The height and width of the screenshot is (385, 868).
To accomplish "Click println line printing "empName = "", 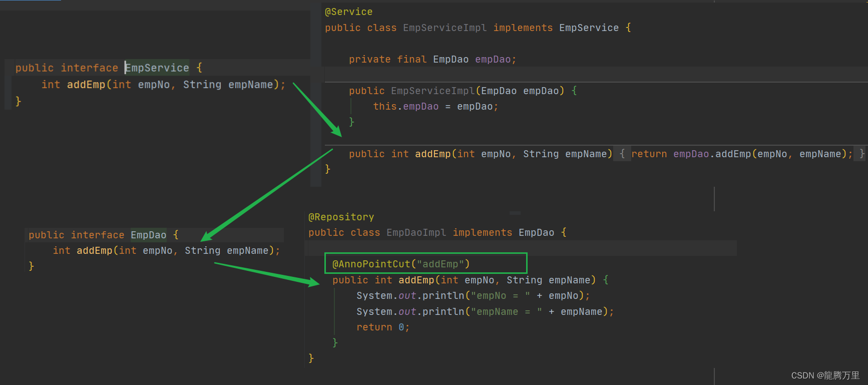I will pos(485,311).
